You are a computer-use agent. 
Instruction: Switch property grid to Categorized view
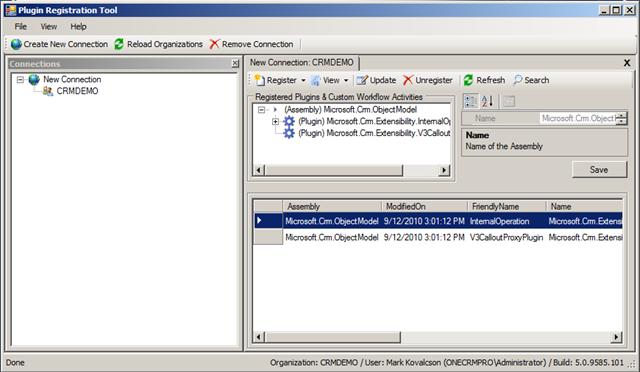tap(471, 101)
